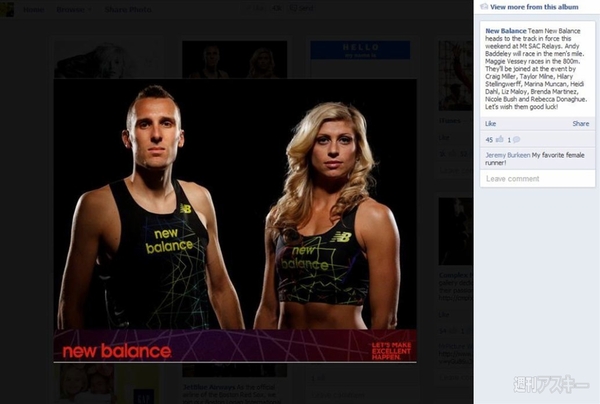Click dimmed HELLO my name is thumbnail

(360, 50)
